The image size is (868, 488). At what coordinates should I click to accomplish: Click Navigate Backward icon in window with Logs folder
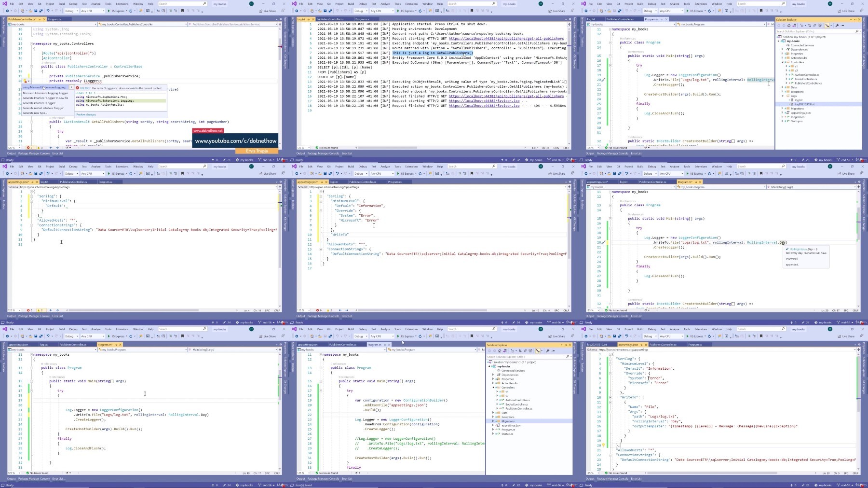pyautogui.click(x=586, y=11)
